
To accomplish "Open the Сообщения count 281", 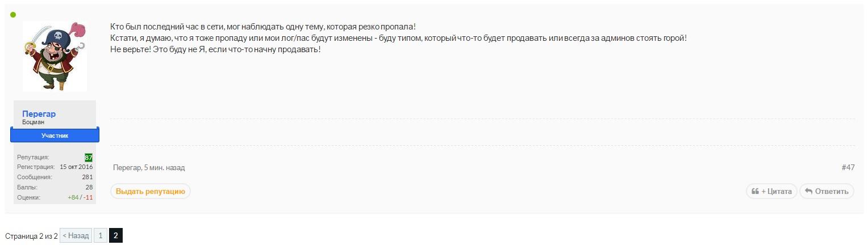I will tap(87, 177).
